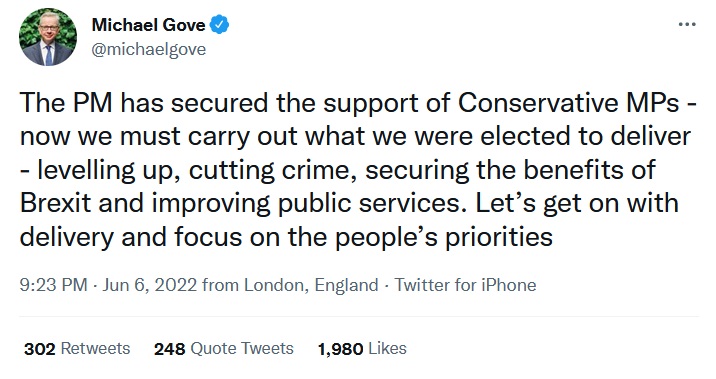Click the words Conservative MPs in the tweet
This screenshot has height=379, width=716.
point(568,103)
